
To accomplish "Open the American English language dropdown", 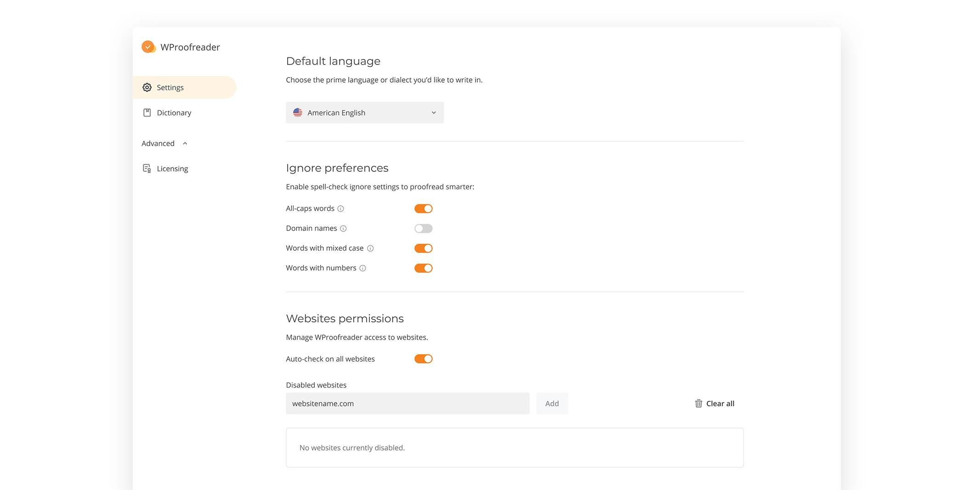I will 365,113.
